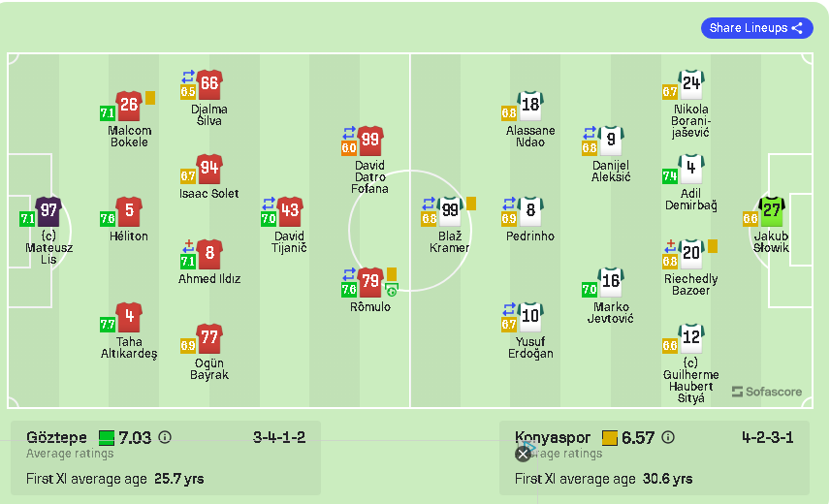Select Jakub Słowik's green jersey number 27
The image size is (830, 504).
click(x=772, y=211)
